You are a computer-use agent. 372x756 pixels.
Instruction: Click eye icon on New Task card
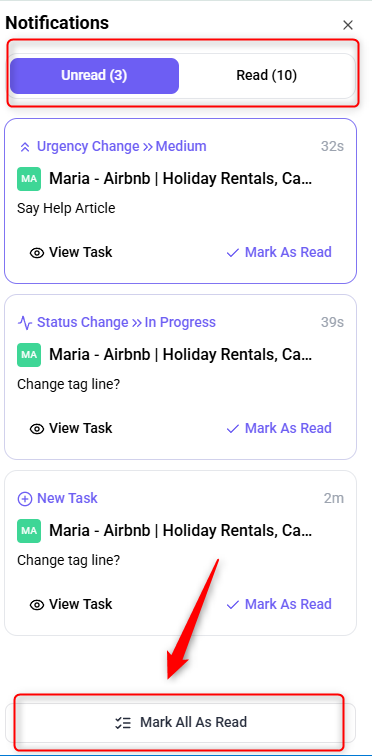pos(37,605)
